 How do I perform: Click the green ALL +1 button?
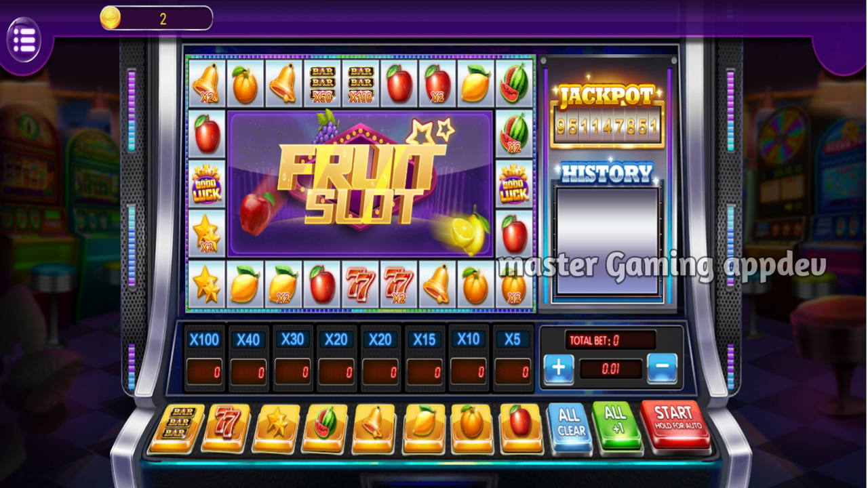point(616,426)
